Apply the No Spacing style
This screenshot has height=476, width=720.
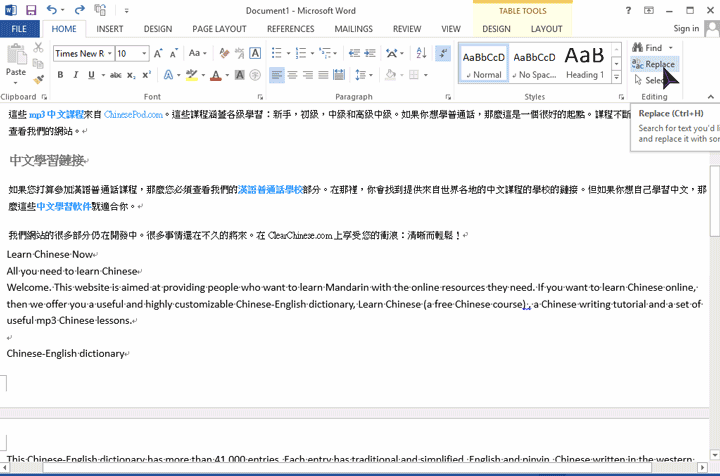click(x=534, y=64)
